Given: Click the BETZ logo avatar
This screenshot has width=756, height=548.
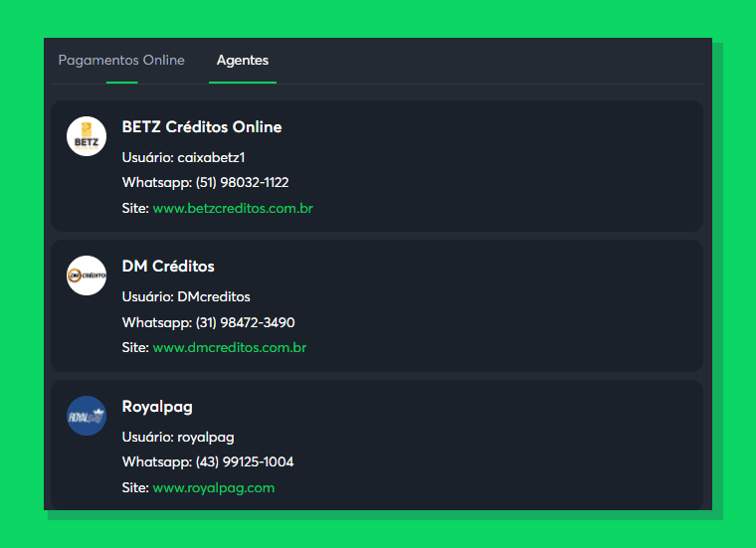Looking at the screenshot, I should tap(87, 136).
